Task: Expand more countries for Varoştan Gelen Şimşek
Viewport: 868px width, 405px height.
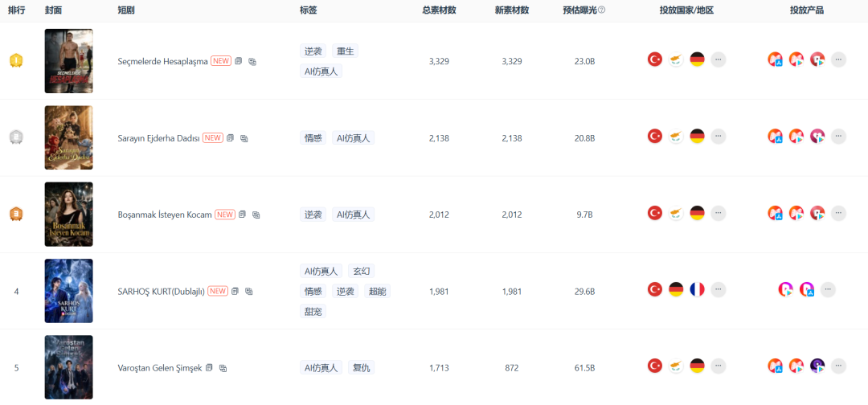Action: pos(719,365)
